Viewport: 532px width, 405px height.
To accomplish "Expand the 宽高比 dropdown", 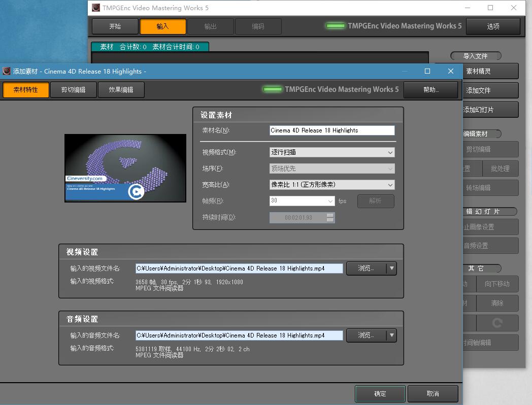I will click(x=332, y=185).
